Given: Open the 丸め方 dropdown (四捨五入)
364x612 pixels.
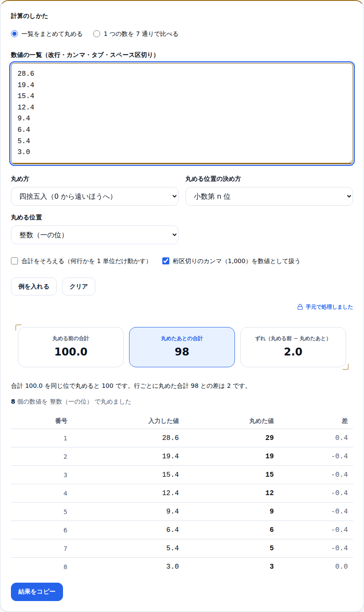Looking at the screenshot, I should (94, 197).
